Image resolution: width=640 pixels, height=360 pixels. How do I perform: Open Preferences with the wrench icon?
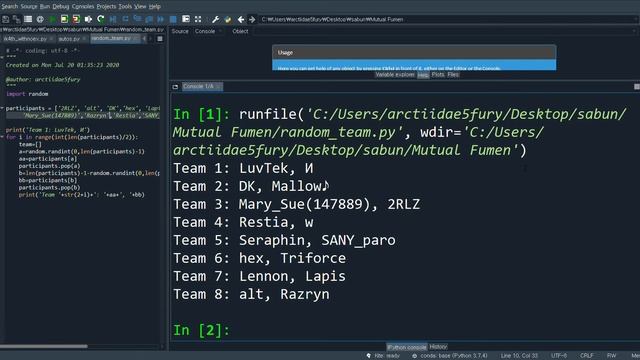[x=216, y=19]
